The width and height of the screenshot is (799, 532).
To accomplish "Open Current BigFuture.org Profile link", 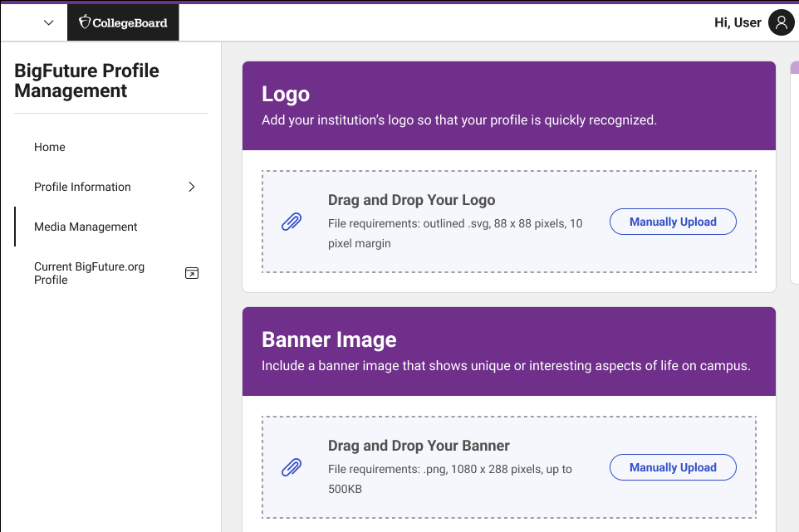I will (x=89, y=273).
